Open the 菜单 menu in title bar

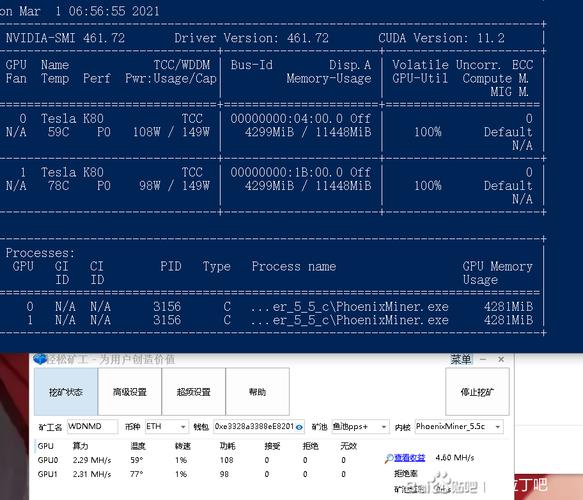pos(461,359)
